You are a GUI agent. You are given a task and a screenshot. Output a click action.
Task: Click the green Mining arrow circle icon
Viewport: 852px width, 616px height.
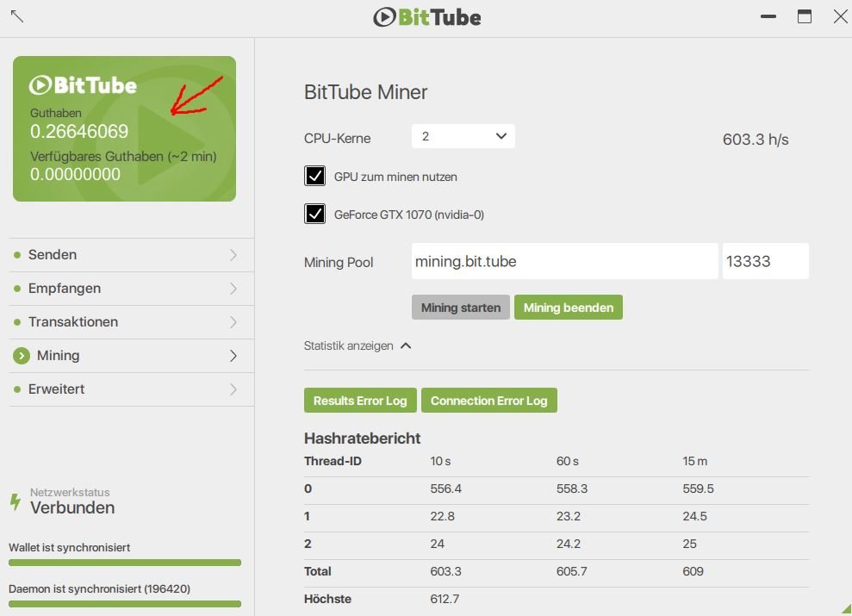pyautogui.click(x=22, y=356)
